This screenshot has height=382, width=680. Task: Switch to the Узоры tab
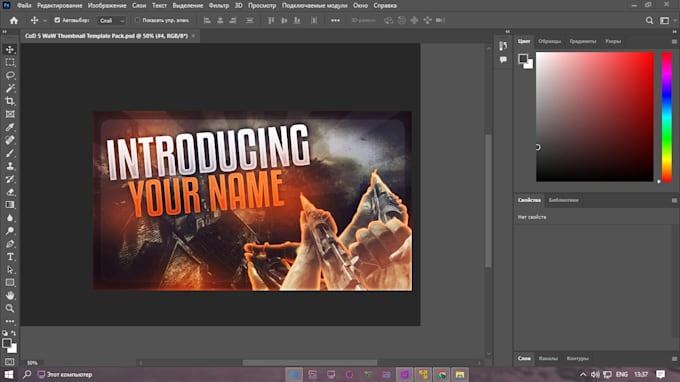pyautogui.click(x=613, y=41)
